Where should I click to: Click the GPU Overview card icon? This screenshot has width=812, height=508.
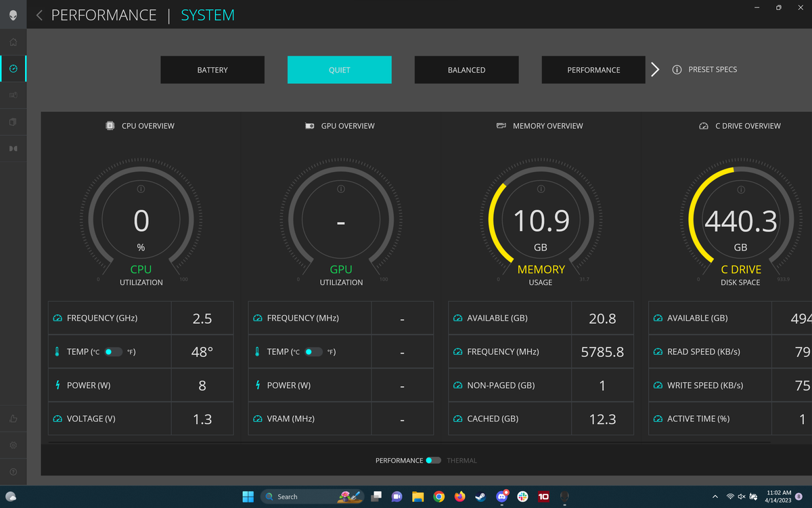309,126
